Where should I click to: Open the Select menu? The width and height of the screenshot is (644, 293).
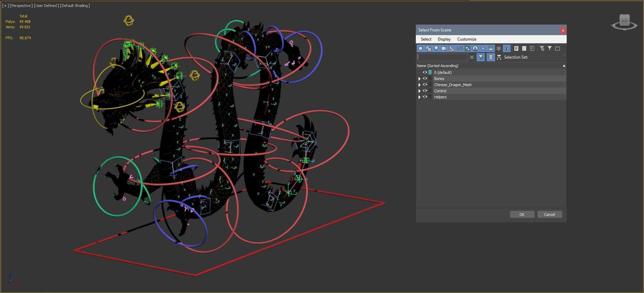coord(426,39)
